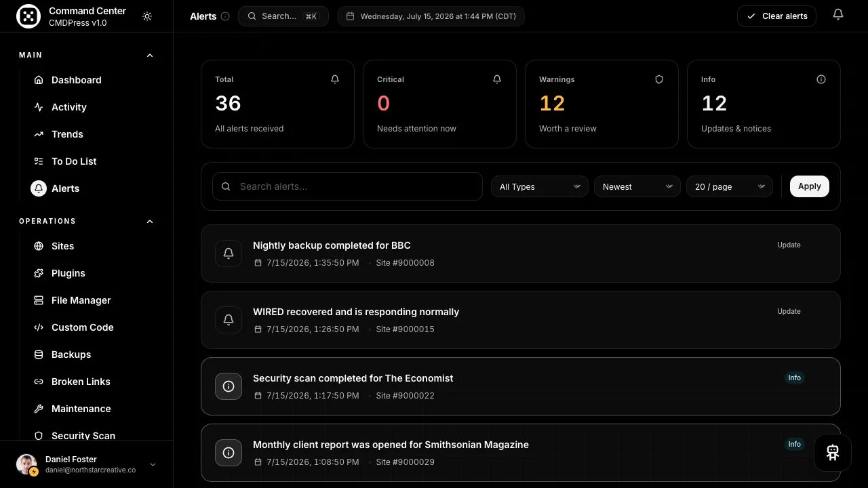Image resolution: width=868 pixels, height=488 pixels.
Task: Click shield icon in Warnings card
Action: pyautogui.click(x=659, y=79)
